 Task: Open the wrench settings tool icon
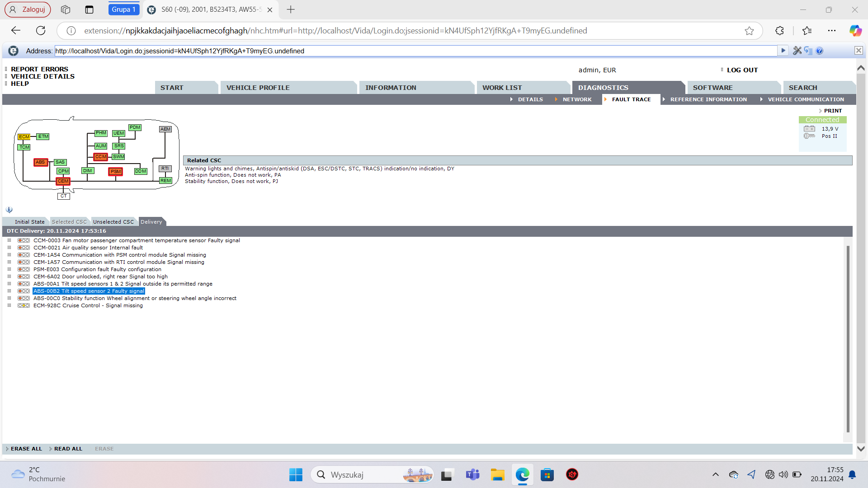[x=797, y=51]
